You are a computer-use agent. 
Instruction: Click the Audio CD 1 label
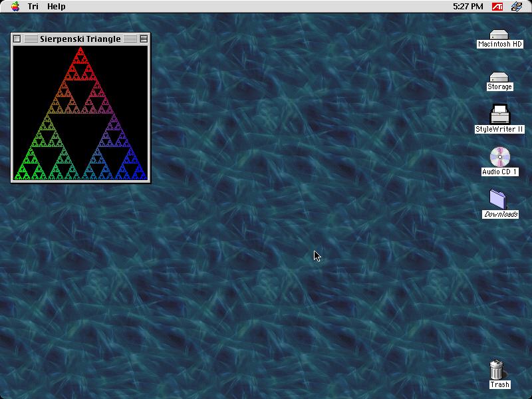coord(500,172)
